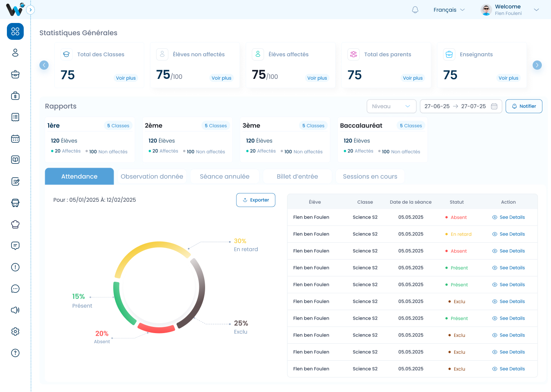
Task: Switch to the Observation donnée tab
Action: coord(152,176)
